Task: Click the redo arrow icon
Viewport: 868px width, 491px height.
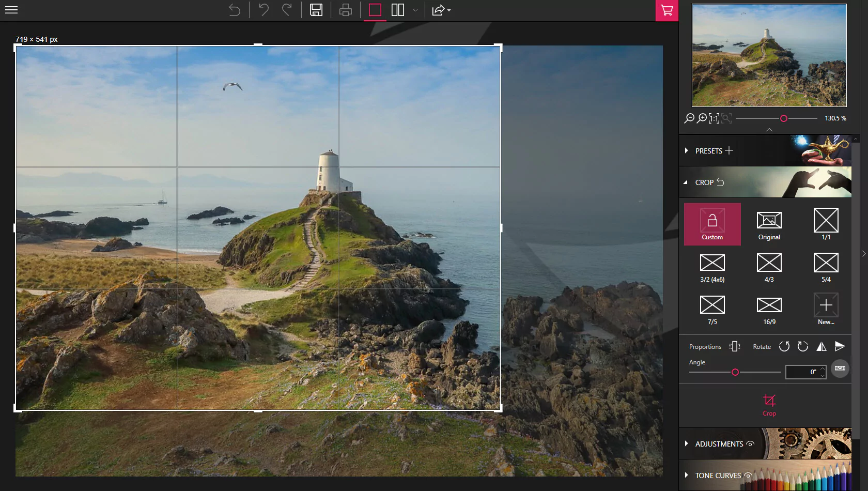Action: [288, 10]
